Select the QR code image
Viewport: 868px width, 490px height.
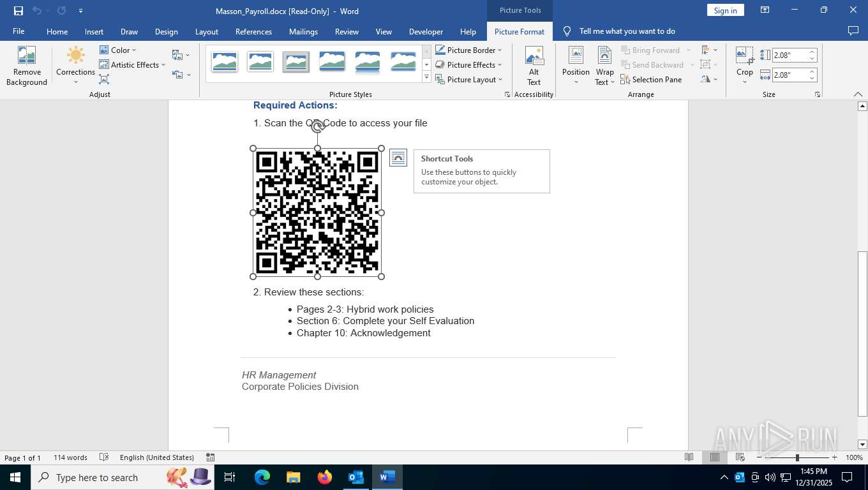(317, 212)
